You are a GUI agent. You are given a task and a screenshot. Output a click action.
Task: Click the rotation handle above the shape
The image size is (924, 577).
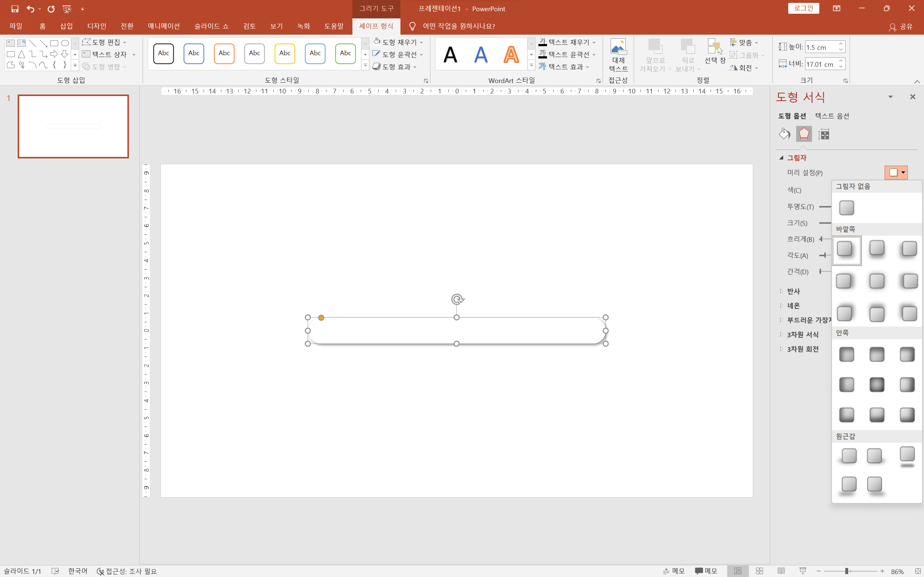(457, 299)
